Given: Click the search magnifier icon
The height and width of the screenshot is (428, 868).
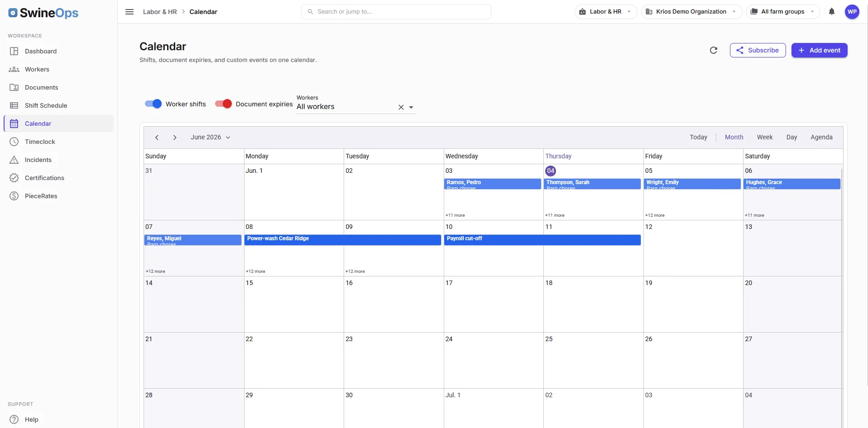Looking at the screenshot, I should pos(310,12).
